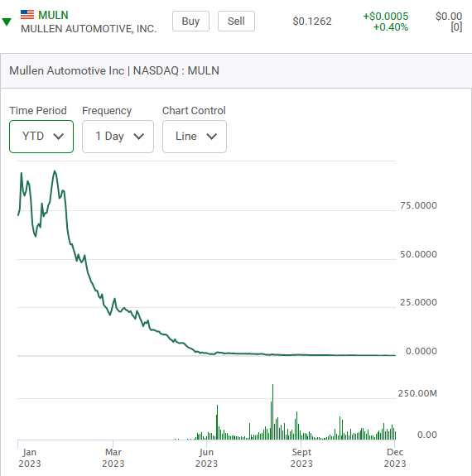Click the US flag icon beside MULN

click(x=27, y=15)
